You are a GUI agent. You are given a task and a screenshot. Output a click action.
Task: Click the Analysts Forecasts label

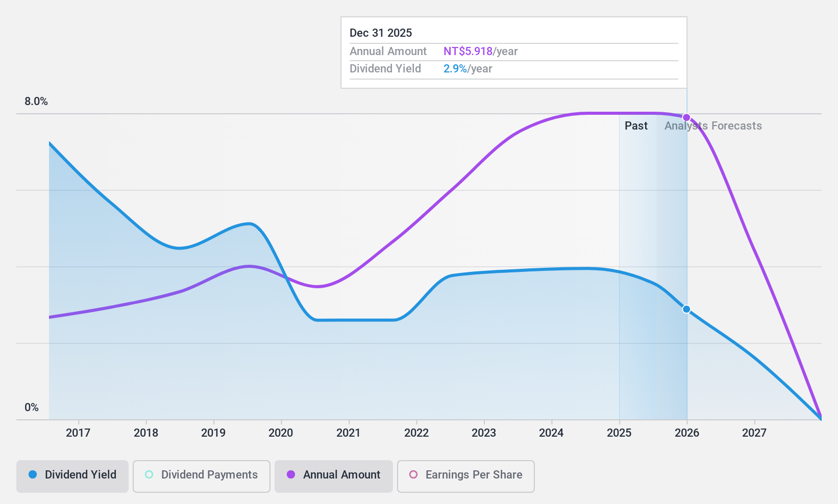pyautogui.click(x=713, y=126)
